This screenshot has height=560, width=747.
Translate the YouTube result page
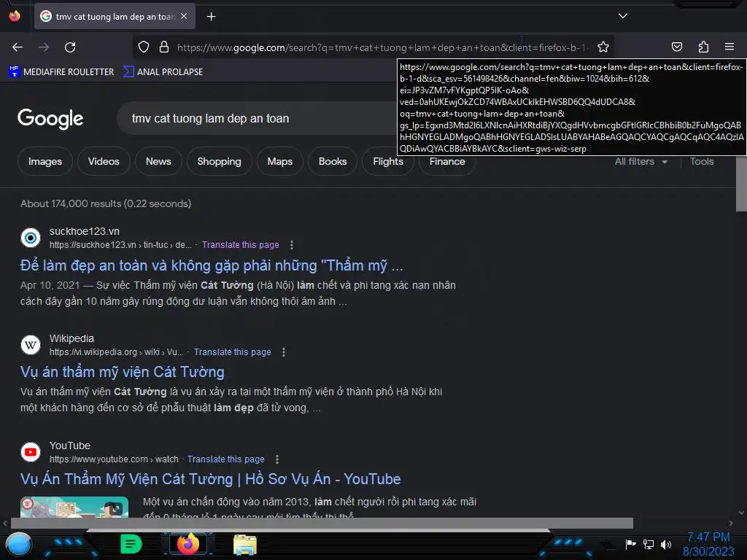225,459
